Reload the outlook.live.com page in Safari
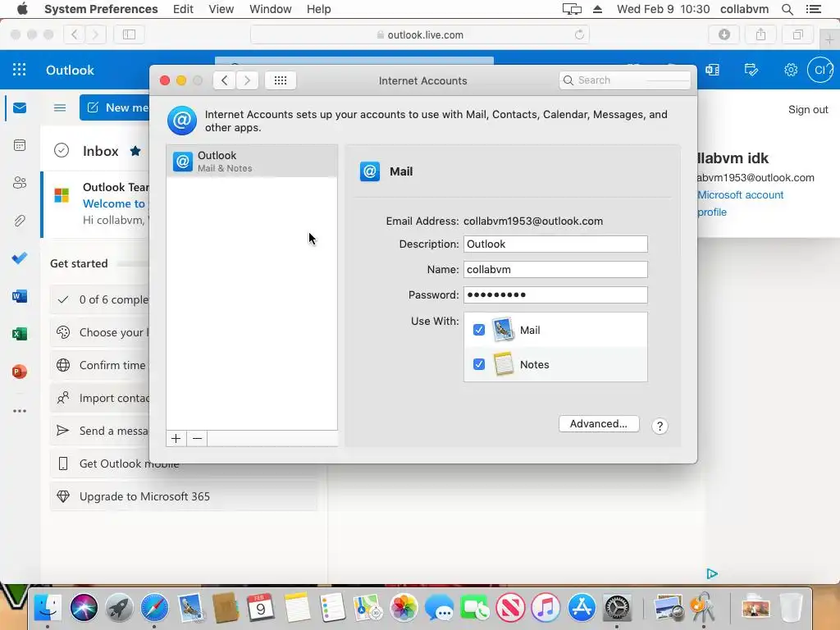This screenshot has width=840, height=630. pyautogui.click(x=579, y=34)
